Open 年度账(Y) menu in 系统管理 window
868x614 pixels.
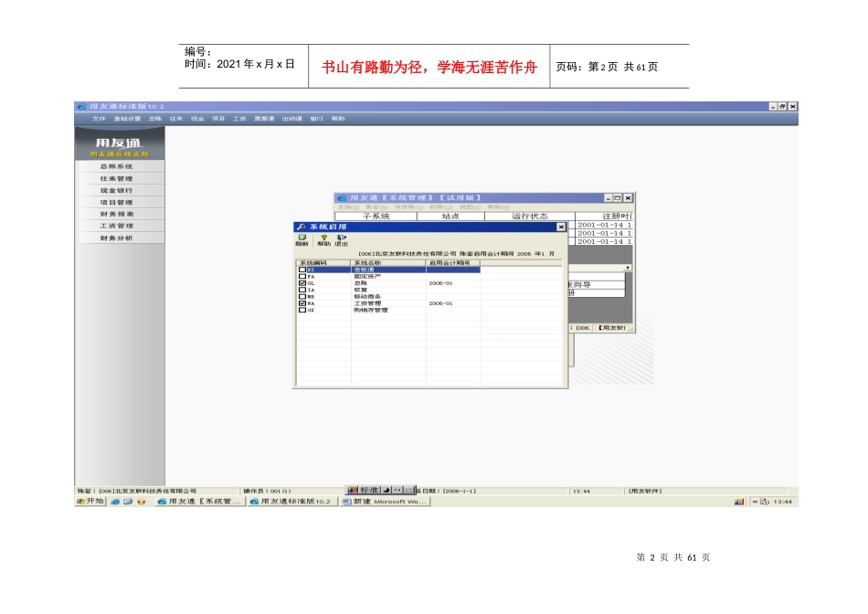pos(408,207)
